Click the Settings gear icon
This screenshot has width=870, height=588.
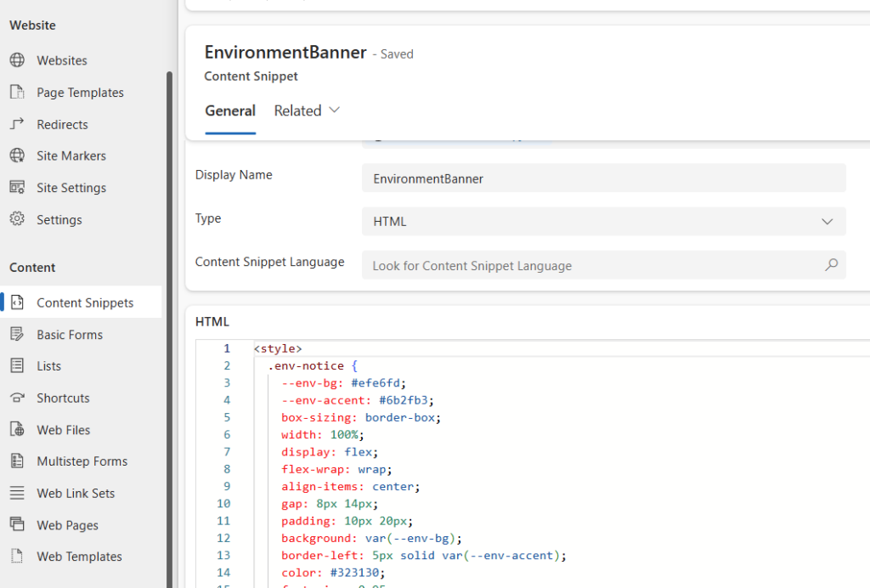17,219
